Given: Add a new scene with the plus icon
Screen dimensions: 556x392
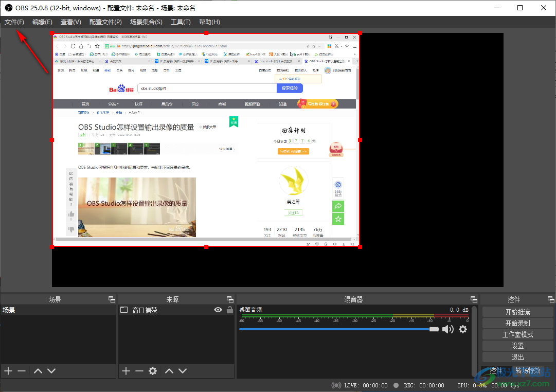Looking at the screenshot, I should coord(8,371).
